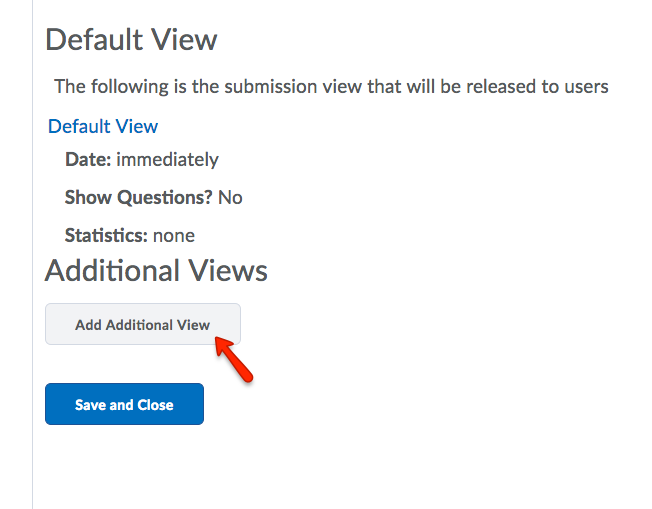The image size is (652, 509).
Task: Click the bold Date: label
Action: click(x=88, y=159)
